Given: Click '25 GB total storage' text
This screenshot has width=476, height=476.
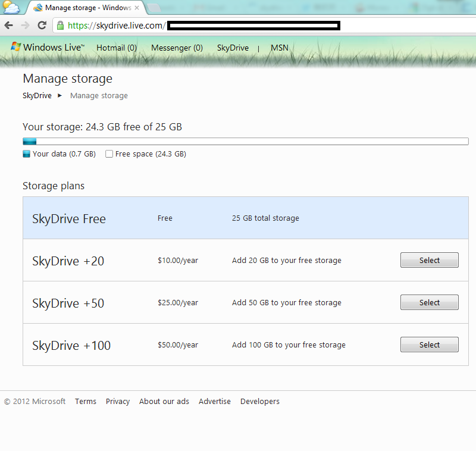Looking at the screenshot, I should click(x=265, y=218).
